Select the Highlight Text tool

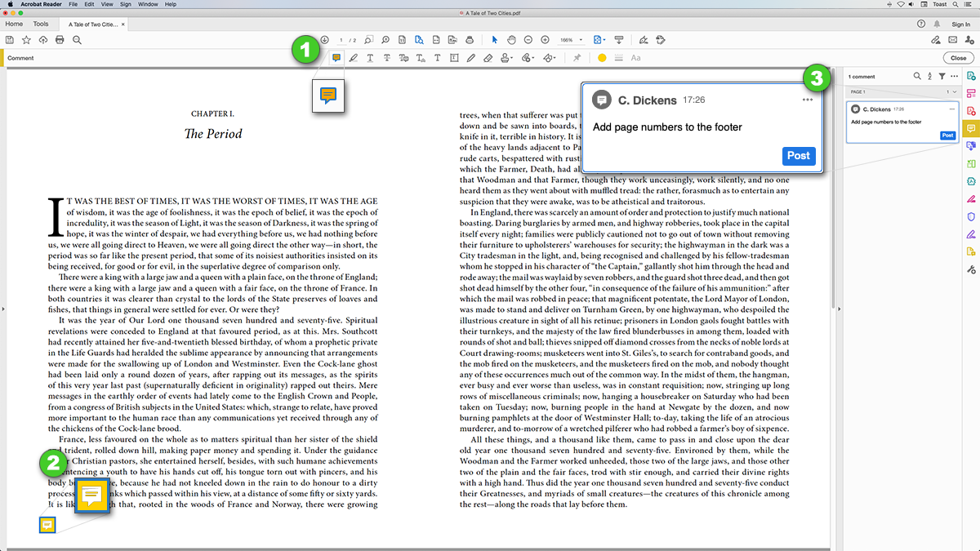354,58
